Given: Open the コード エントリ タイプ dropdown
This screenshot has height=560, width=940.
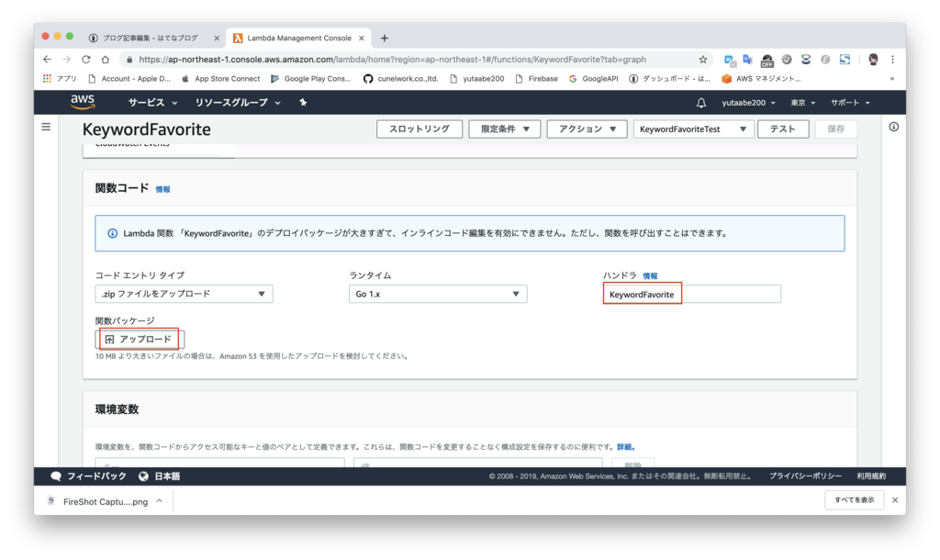Looking at the screenshot, I should tap(184, 294).
